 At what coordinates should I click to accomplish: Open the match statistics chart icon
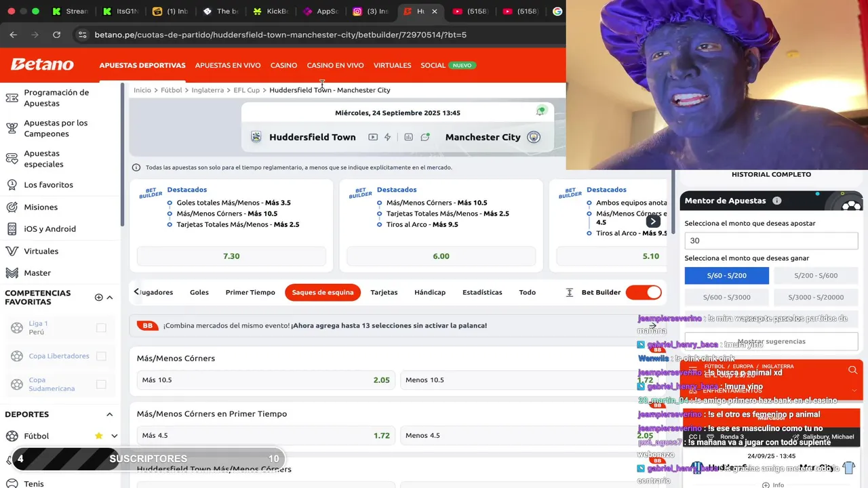click(x=408, y=137)
